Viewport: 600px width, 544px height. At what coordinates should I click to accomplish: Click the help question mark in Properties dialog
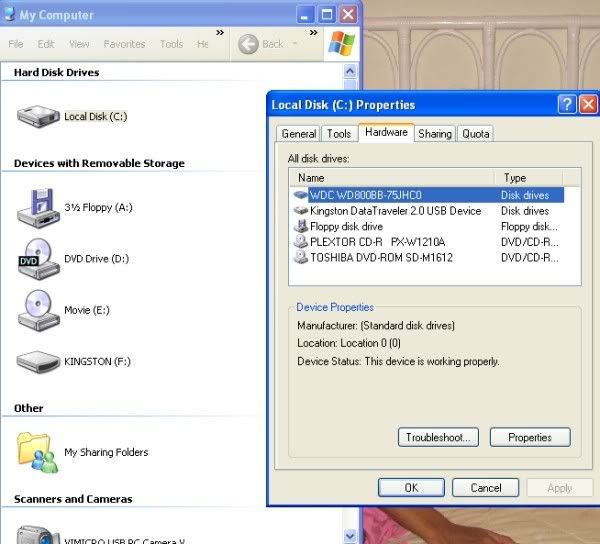point(567,104)
